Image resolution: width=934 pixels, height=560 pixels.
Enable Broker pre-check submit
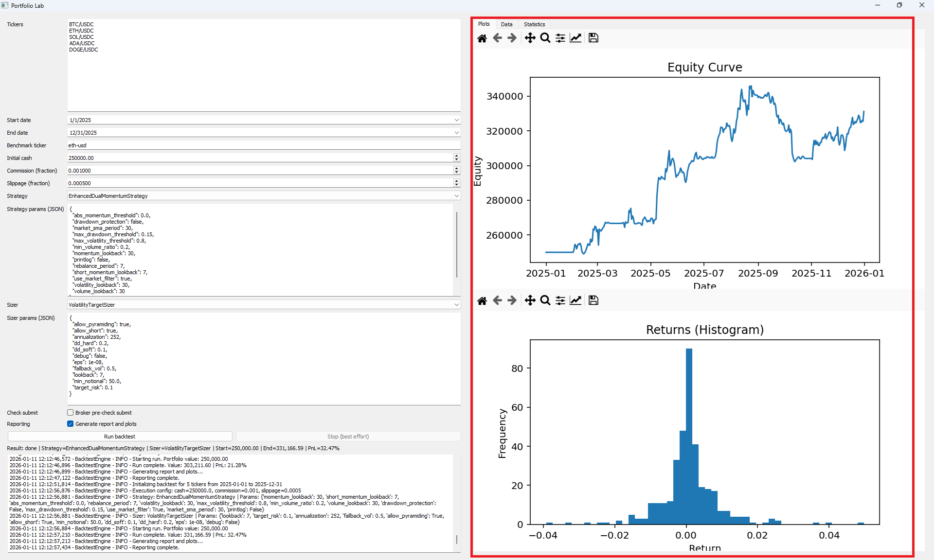point(71,412)
